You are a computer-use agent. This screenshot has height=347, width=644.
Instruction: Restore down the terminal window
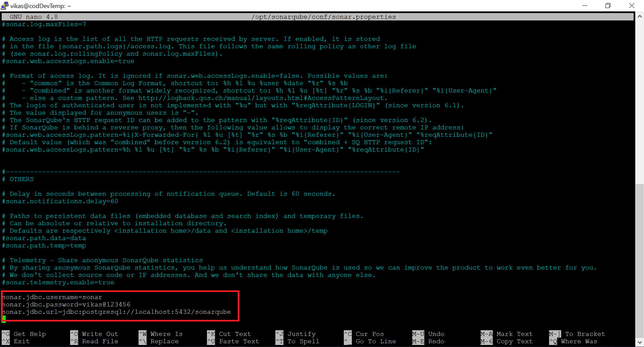pyautogui.click(x=608, y=6)
